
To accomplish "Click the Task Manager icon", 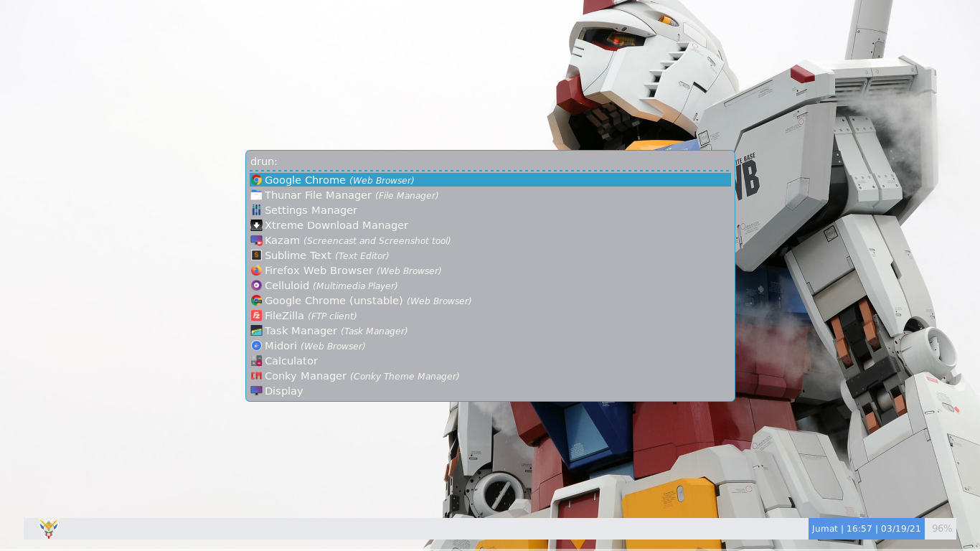I will [256, 331].
